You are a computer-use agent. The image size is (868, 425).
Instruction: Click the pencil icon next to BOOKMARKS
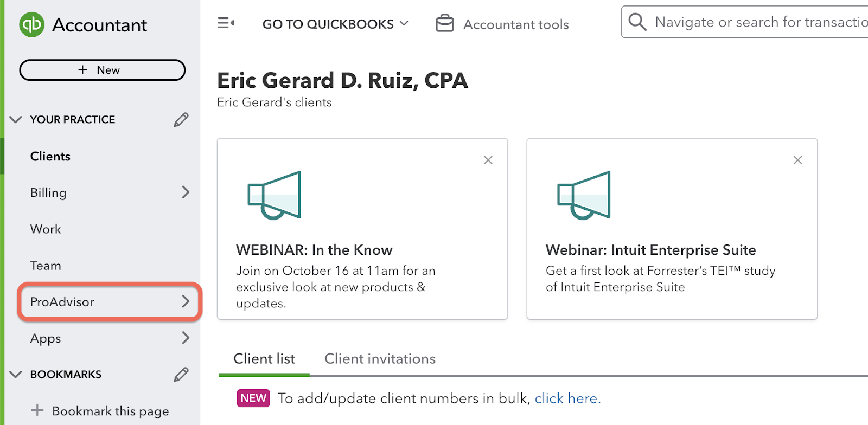coord(181,374)
